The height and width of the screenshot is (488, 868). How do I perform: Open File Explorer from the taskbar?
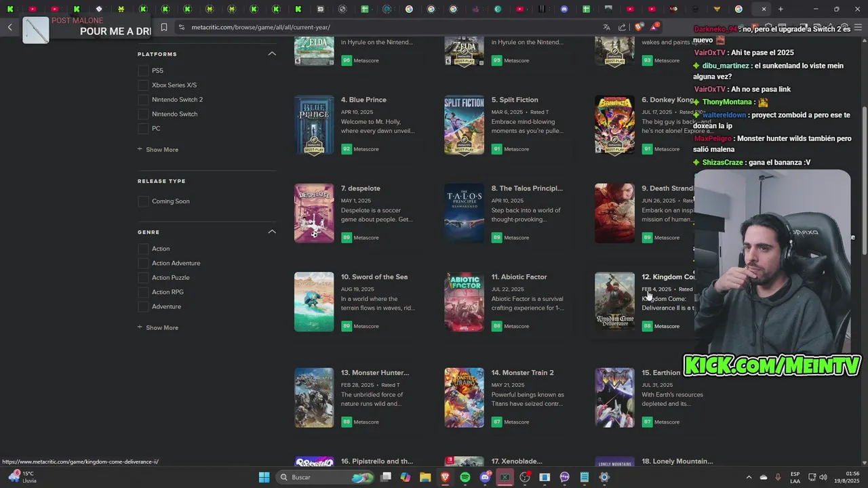coord(425,477)
